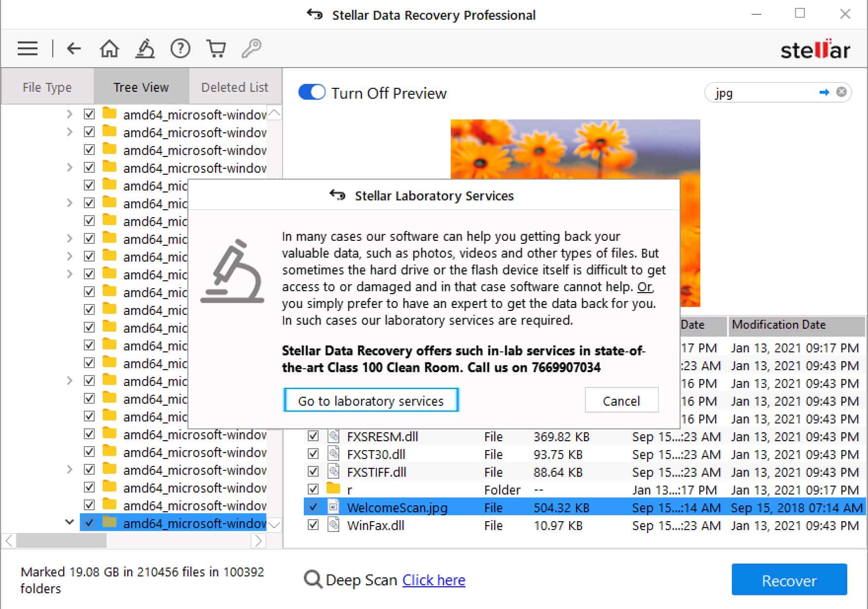Uncheck the WinFax.dll checkbox

(313, 525)
